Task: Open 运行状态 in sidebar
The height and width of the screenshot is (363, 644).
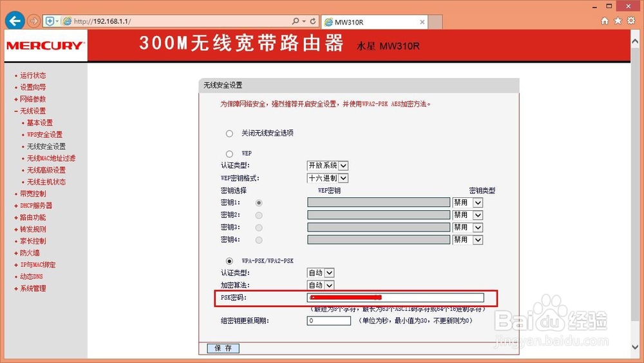Action: point(33,75)
